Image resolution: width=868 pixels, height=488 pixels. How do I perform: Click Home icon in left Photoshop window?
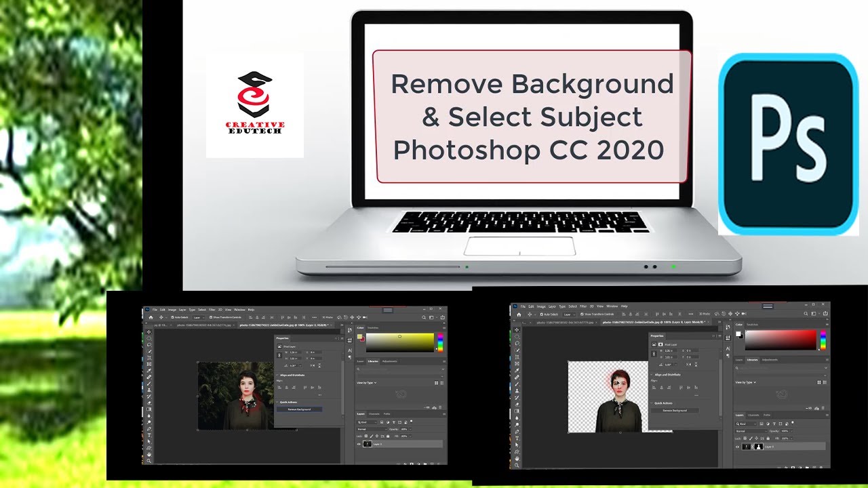(151, 317)
